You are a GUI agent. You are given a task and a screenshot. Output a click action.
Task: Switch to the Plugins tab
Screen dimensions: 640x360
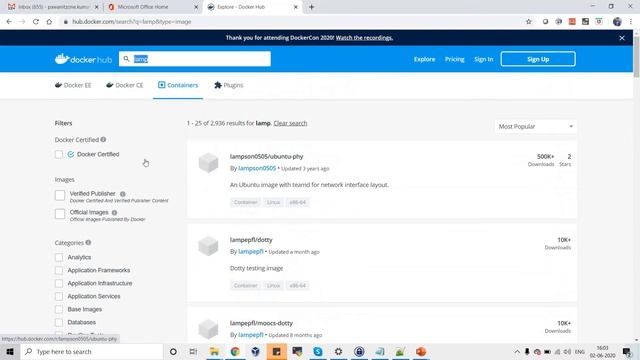[229, 85]
